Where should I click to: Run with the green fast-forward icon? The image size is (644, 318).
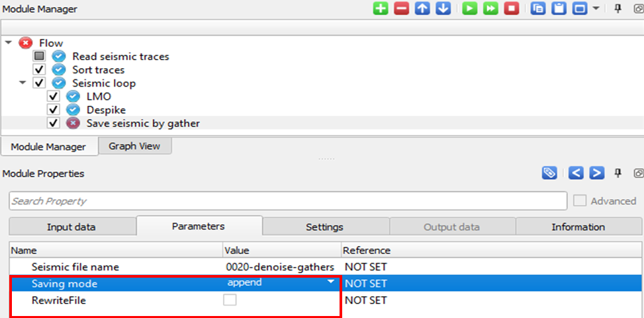click(490, 9)
